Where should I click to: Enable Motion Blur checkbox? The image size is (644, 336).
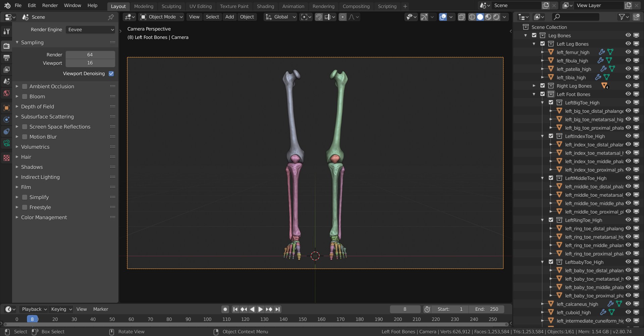tap(24, 137)
